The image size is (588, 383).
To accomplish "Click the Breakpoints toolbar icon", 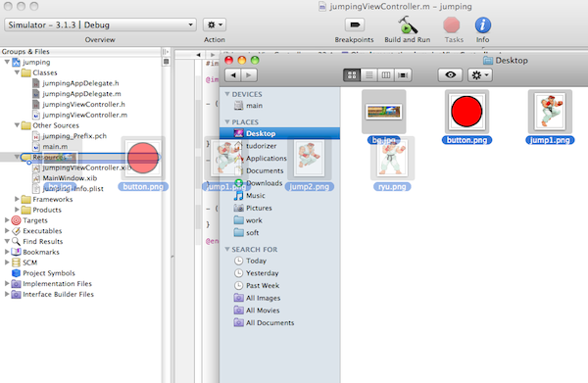I will tap(355, 25).
